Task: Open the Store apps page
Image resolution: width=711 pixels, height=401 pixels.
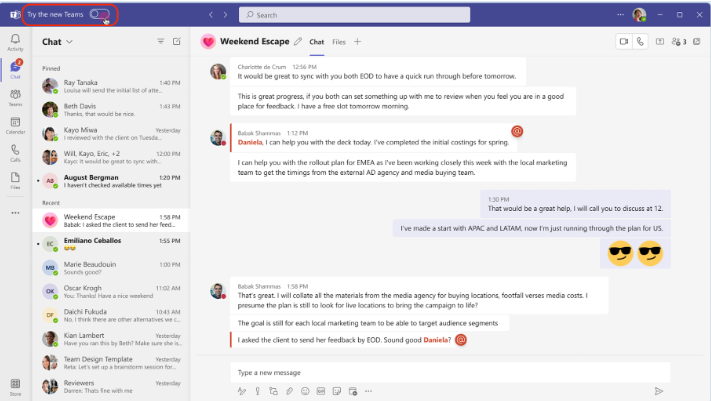Action: (15, 387)
